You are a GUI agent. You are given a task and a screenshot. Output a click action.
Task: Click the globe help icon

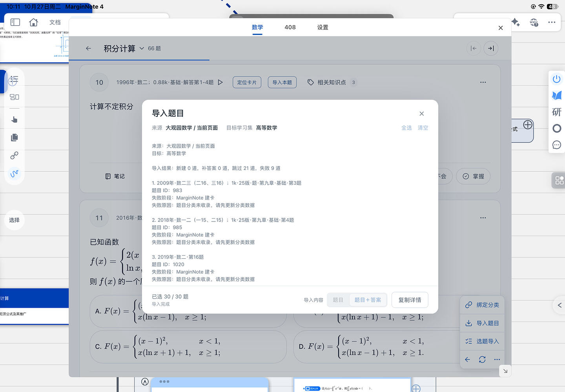[534, 22]
